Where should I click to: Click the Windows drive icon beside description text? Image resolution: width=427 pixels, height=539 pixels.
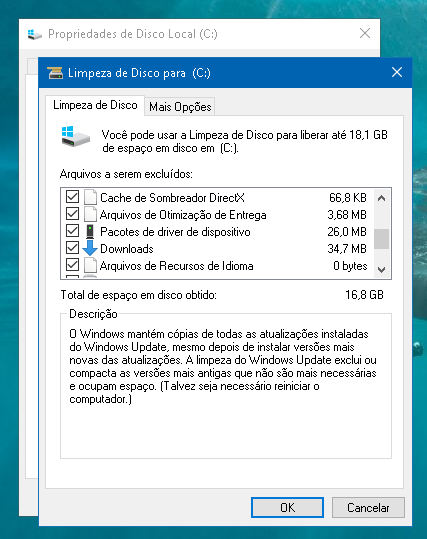76,136
